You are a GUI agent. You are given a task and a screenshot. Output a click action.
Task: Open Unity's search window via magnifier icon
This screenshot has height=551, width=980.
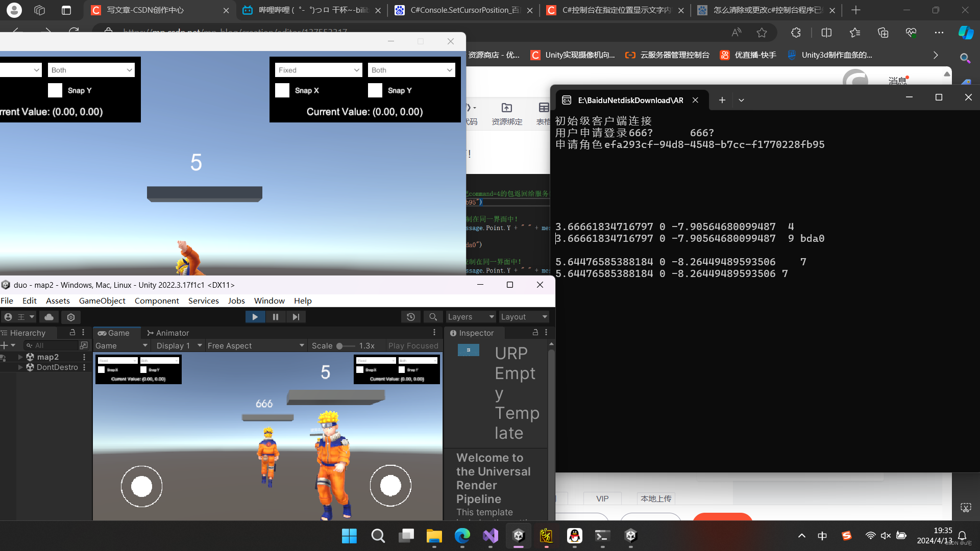(433, 317)
